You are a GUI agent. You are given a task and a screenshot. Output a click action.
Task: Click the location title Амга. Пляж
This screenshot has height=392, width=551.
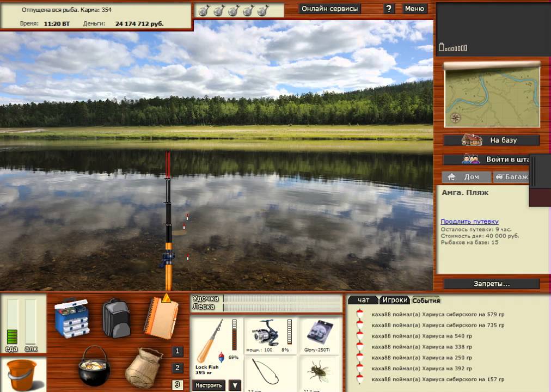(x=465, y=193)
